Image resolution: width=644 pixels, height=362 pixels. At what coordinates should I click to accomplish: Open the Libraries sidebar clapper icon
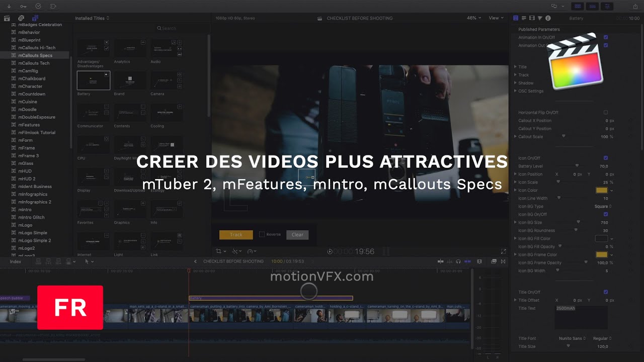coord(7,18)
